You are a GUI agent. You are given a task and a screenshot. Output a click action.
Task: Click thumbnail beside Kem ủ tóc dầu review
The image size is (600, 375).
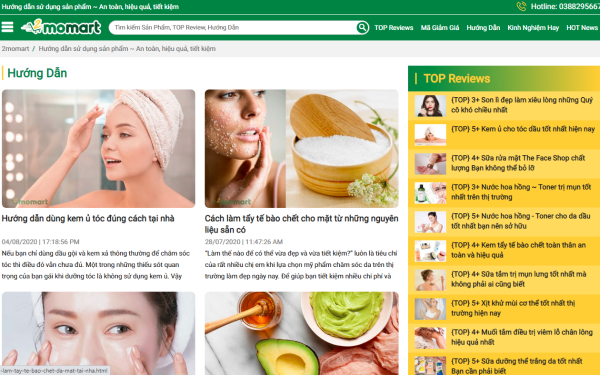coord(430,135)
